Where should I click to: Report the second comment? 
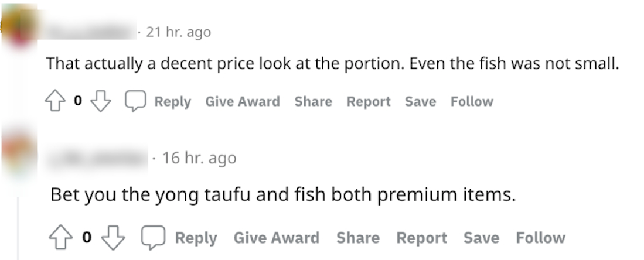click(421, 238)
